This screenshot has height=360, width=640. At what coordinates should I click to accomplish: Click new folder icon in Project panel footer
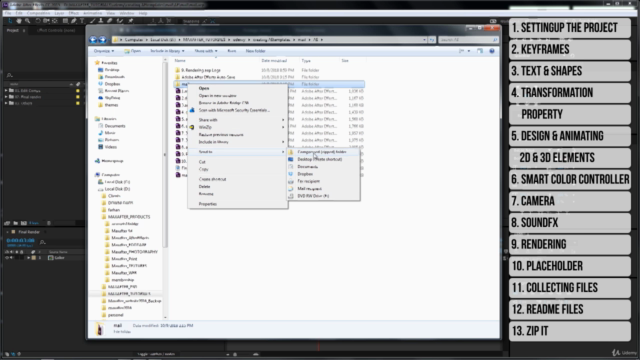(x=16, y=223)
